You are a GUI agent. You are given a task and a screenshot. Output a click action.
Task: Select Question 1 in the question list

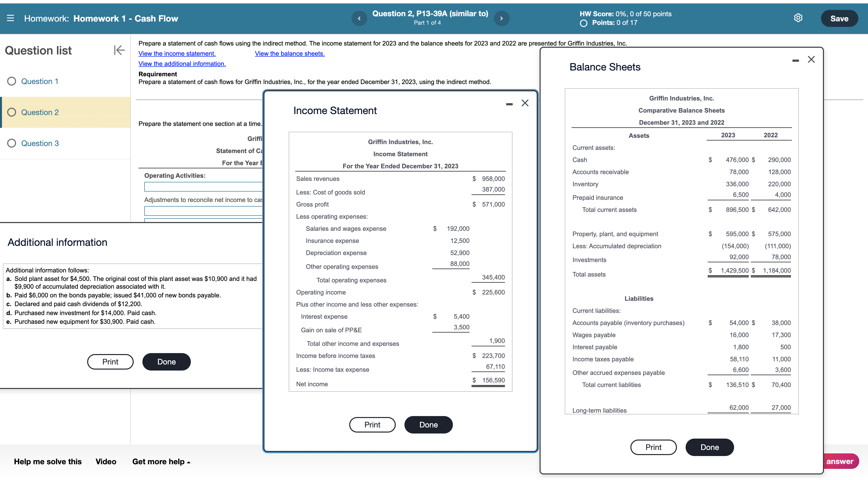tap(40, 81)
